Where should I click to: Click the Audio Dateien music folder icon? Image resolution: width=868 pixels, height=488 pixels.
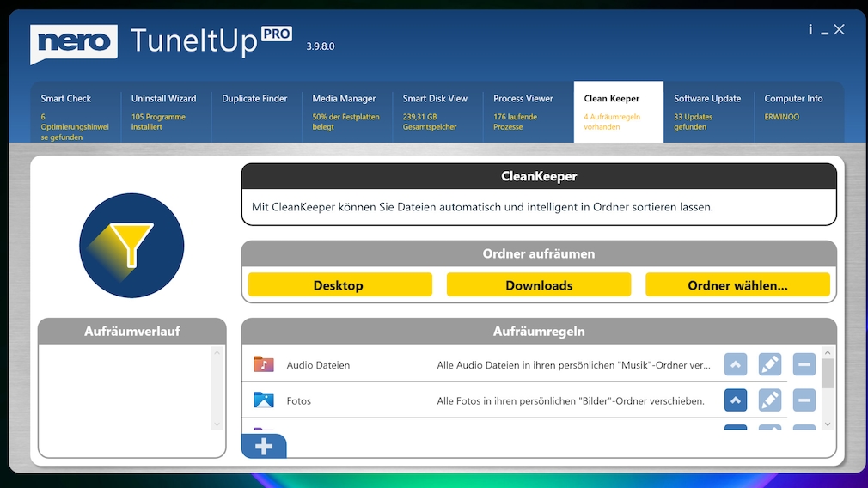point(264,364)
